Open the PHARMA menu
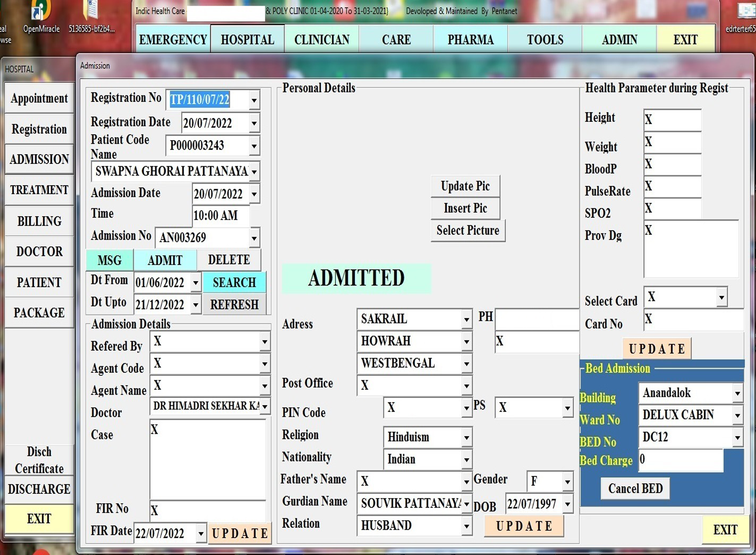The image size is (756, 555). (471, 40)
